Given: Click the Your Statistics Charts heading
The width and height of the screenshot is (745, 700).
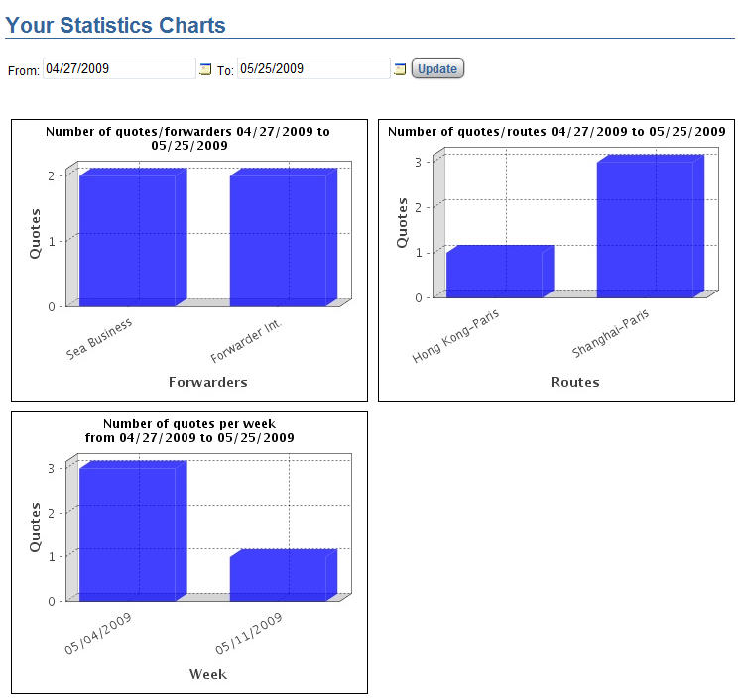Looking at the screenshot, I should pyautogui.click(x=116, y=26).
